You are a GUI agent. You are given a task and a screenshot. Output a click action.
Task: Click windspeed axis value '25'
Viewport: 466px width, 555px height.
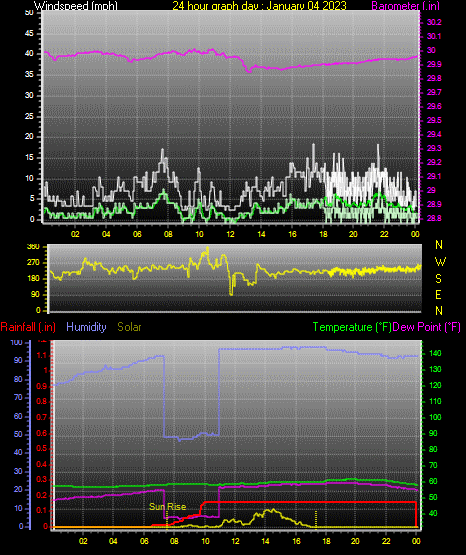click(x=29, y=116)
